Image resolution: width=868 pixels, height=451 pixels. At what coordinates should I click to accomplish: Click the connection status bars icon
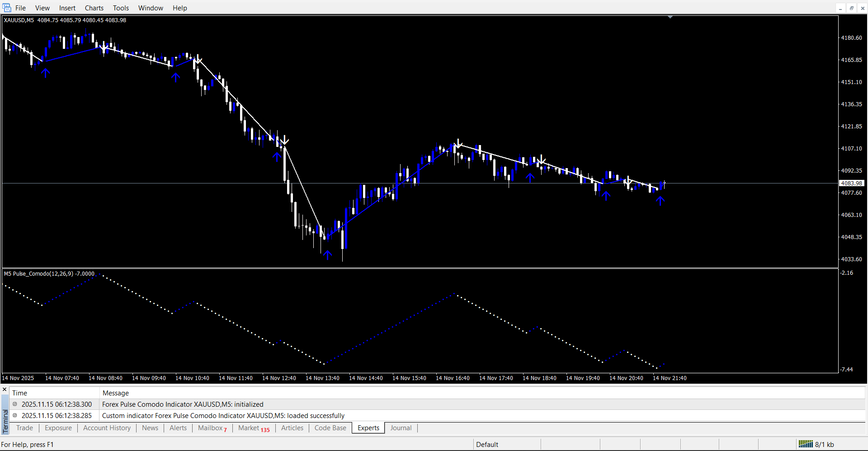[x=805, y=444]
